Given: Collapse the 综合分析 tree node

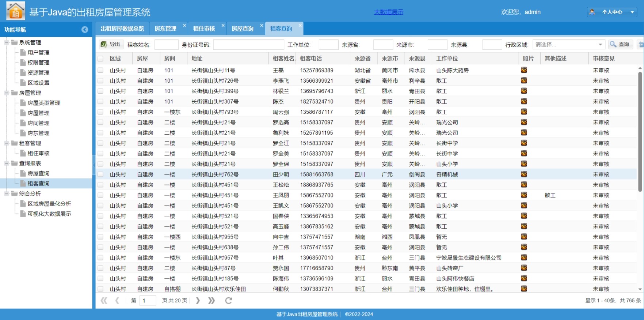Looking at the screenshot, I should pyautogui.click(x=7, y=193).
